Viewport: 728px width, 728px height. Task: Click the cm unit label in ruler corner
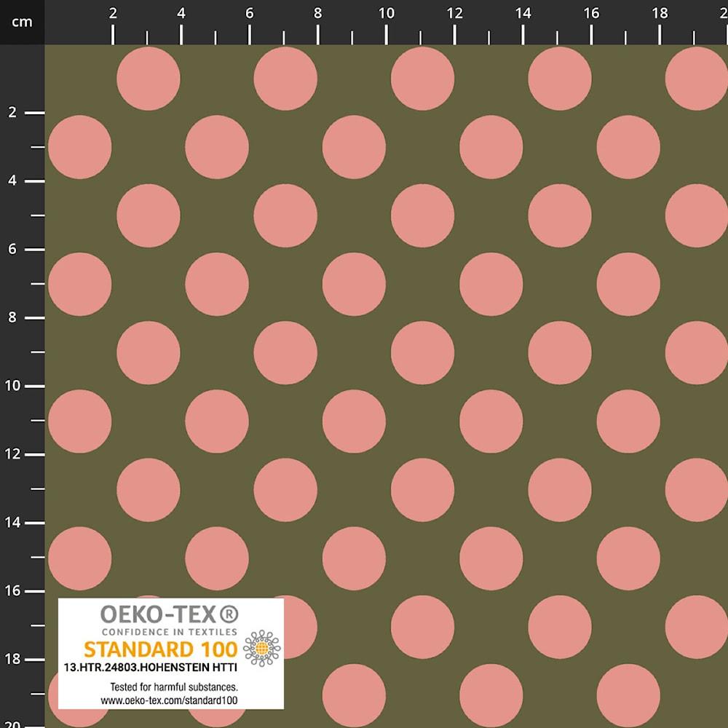tap(23, 22)
